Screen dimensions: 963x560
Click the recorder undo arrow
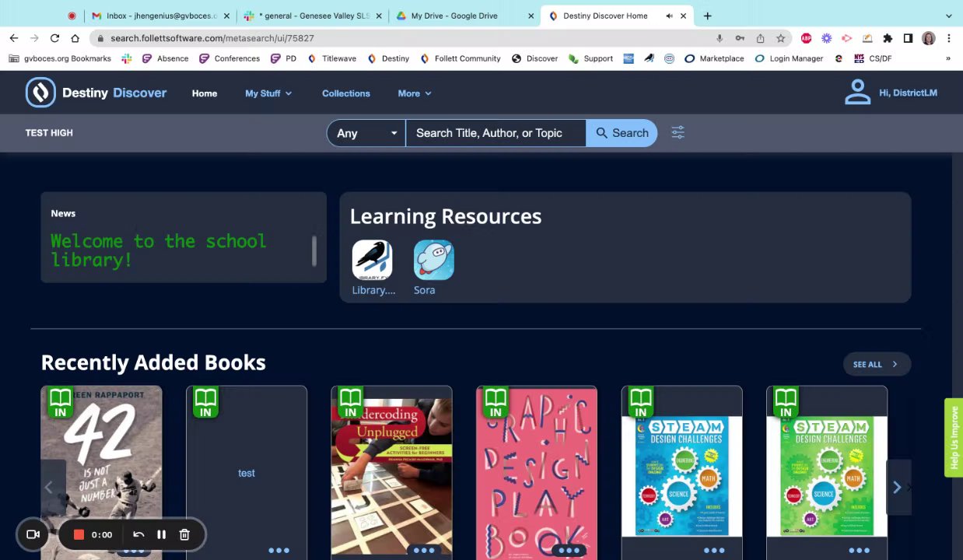click(x=138, y=534)
